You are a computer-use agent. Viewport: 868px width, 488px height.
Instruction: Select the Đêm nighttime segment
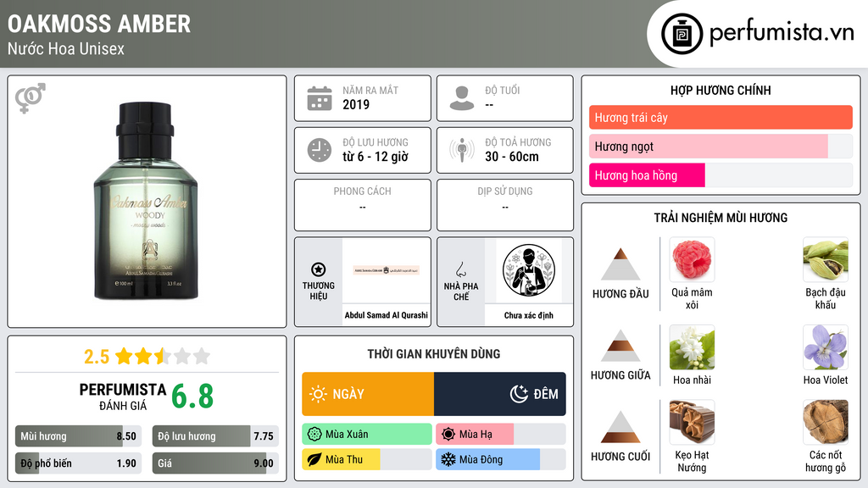500,394
